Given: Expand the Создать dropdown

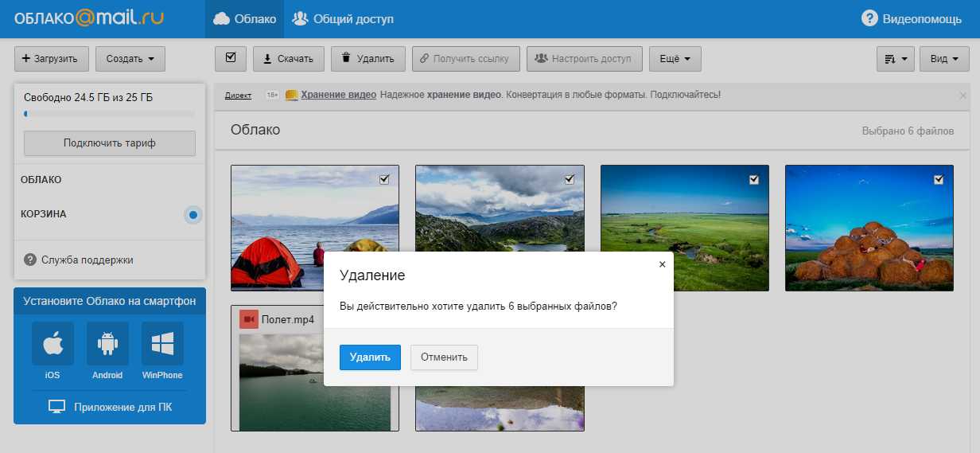Looking at the screenshot, I should 130,58.
